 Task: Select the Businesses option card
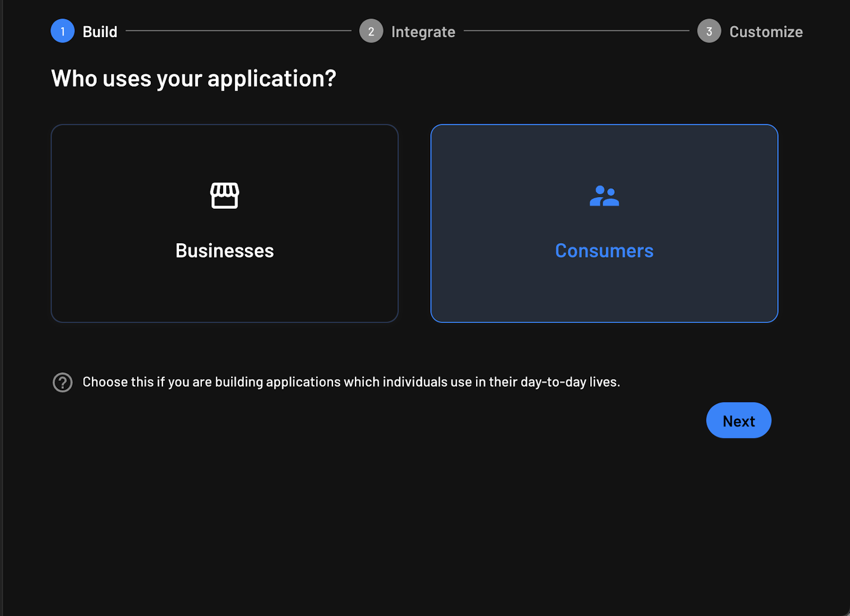pos(225,223)
